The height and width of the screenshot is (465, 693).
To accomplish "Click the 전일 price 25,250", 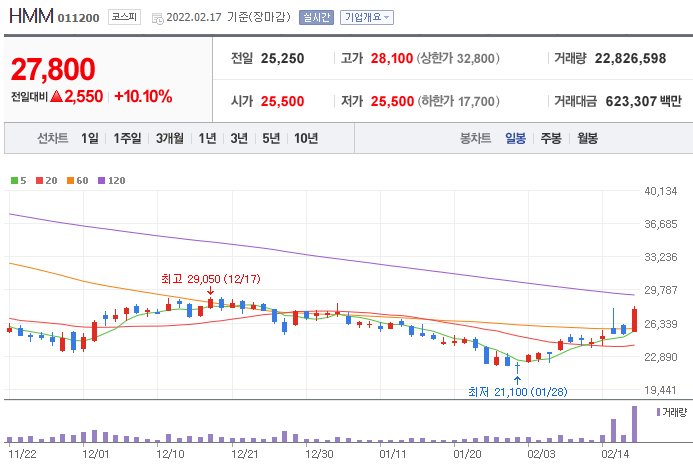I will [282, 58].
